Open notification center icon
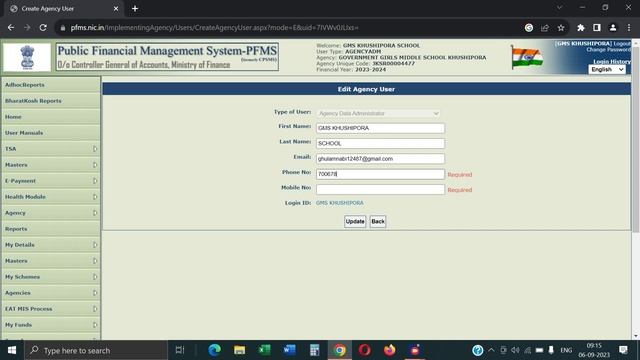 [x=623, y=350]
